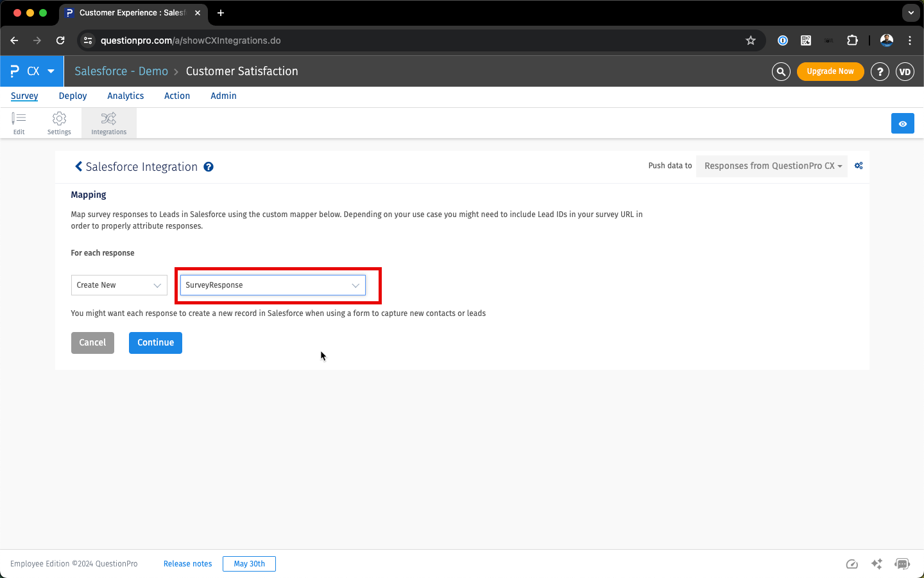Image resolution: width=924 pixels, height=578 pixels.
Task: Open the Release notes link
Action: click(187, 564)
